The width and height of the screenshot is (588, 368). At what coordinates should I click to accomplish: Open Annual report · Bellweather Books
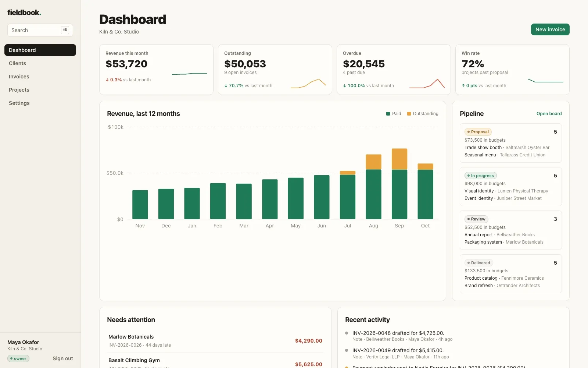[500, 235]
